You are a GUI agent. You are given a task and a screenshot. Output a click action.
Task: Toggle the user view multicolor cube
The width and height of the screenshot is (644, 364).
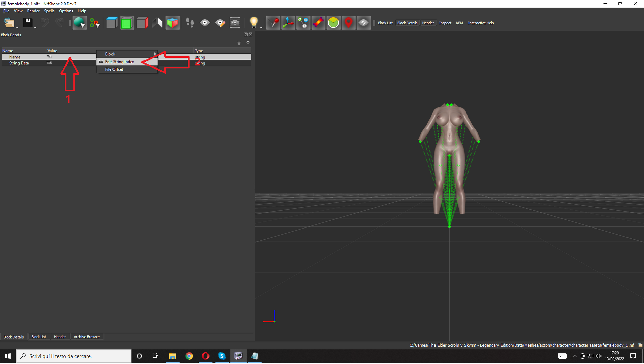172,23
